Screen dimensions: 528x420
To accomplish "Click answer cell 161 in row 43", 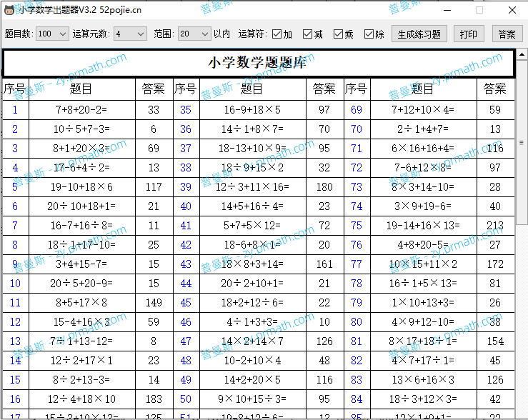I will (x=324, y=264).
